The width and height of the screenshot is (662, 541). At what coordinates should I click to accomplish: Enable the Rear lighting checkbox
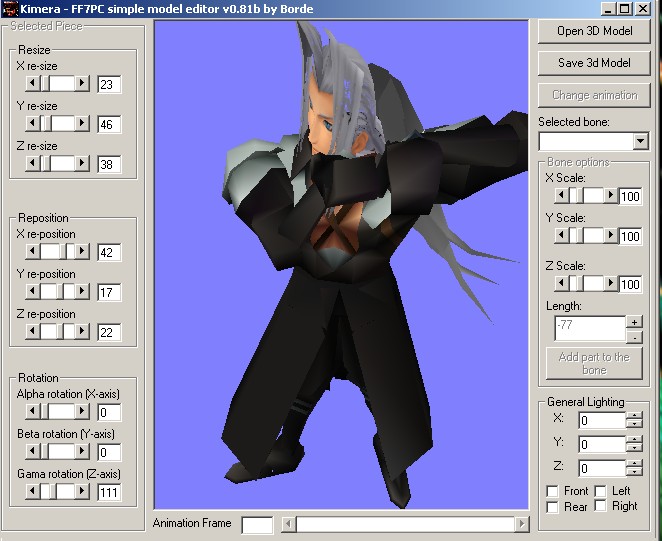pos(553,507)
